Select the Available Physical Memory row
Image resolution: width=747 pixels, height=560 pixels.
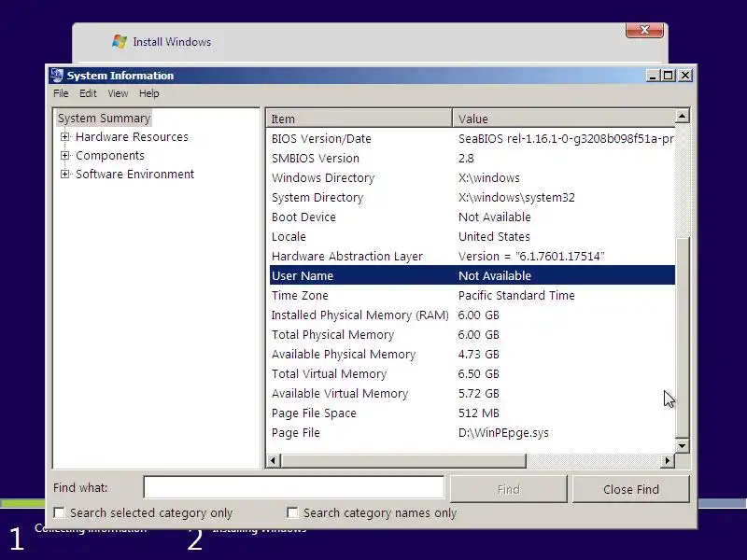pyautogui.click(x=472, y=354)
